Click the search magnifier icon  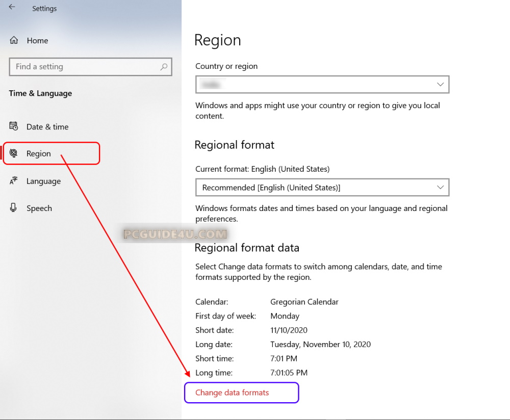tap(163, 67)
